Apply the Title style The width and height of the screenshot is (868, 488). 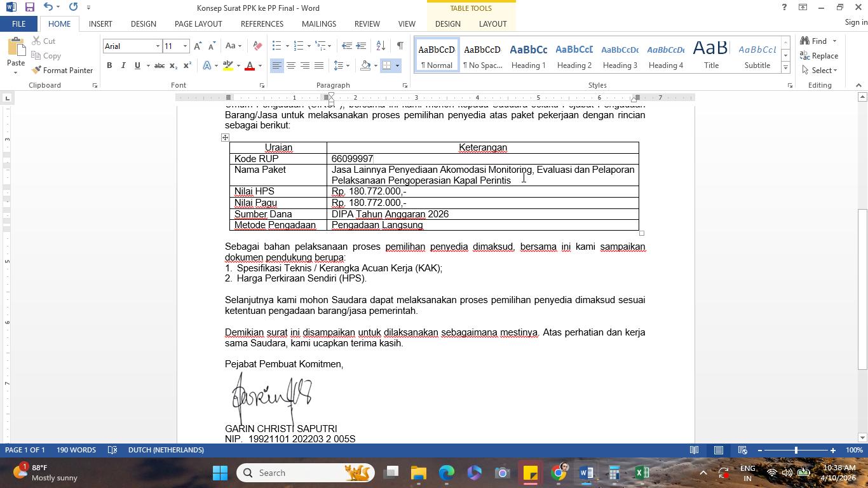coord(712,55)
